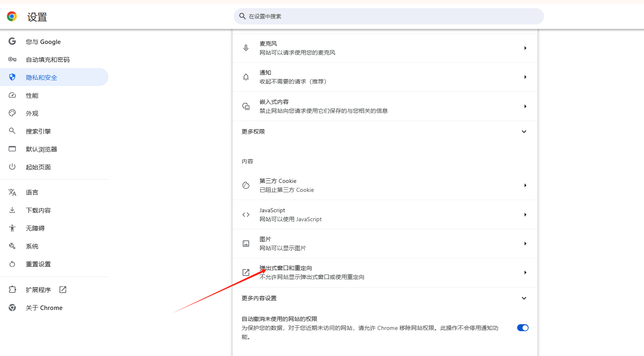Click the bell icon in 通知 row
The height and width of the screenshot is (356, 644).
tap(246, 77)
